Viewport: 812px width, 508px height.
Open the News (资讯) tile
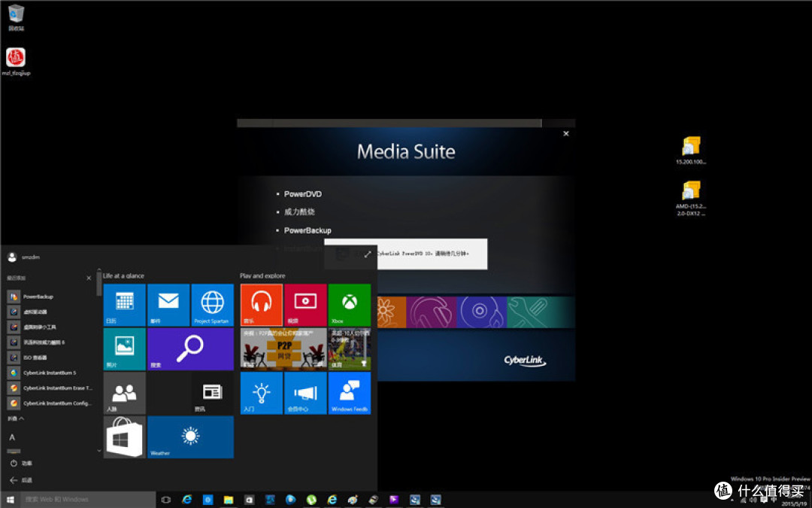click(x=212, y=393)
